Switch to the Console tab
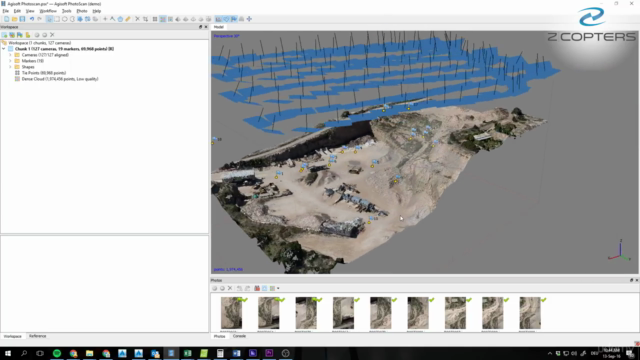This screenshot has width=640, height=360. click(x=239, y=336)
